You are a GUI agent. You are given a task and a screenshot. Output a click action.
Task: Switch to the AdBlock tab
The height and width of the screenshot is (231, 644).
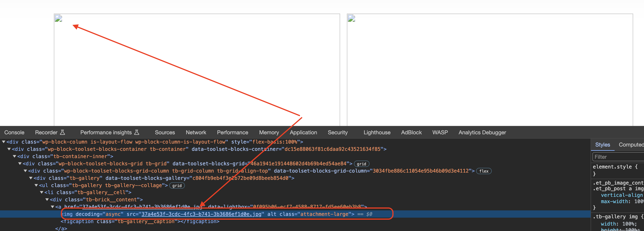tap(411, 132)
